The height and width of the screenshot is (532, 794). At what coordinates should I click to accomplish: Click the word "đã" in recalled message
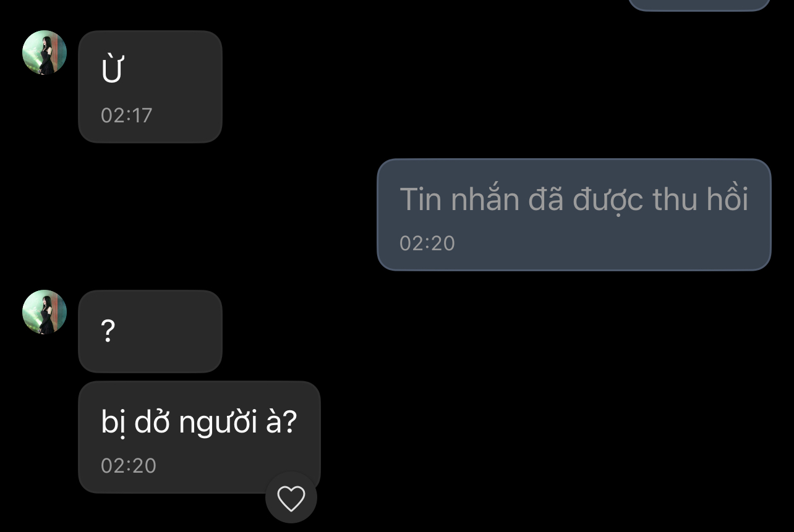click(545, 199)
